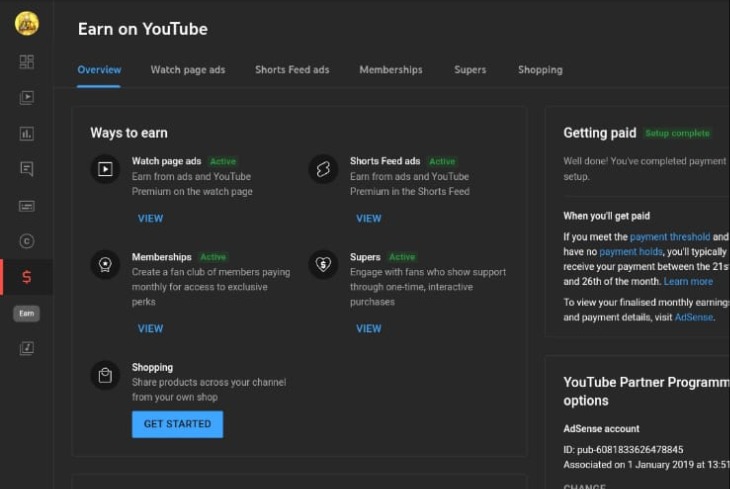Select the Earn dollar icon in sidebar
Image resolution: width=730 pixels, height=489 pixels.
tap(27, 277)
